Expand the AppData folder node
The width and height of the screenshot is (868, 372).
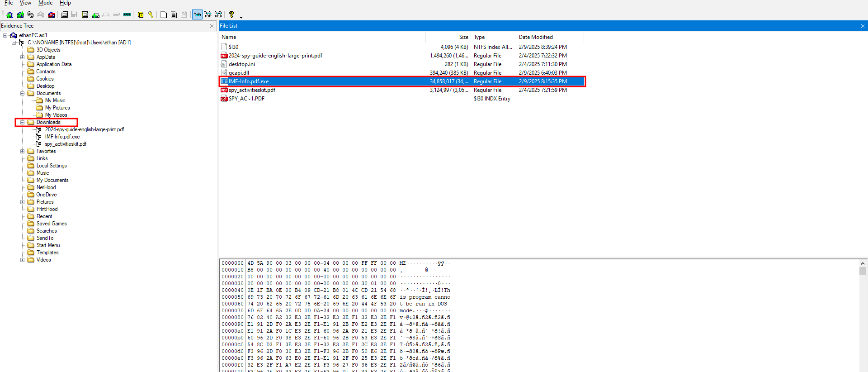(x=22, y=57)
